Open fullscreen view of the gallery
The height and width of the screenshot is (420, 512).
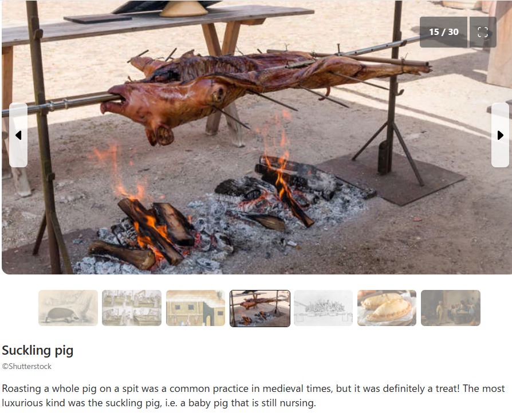tap(483, 32)
